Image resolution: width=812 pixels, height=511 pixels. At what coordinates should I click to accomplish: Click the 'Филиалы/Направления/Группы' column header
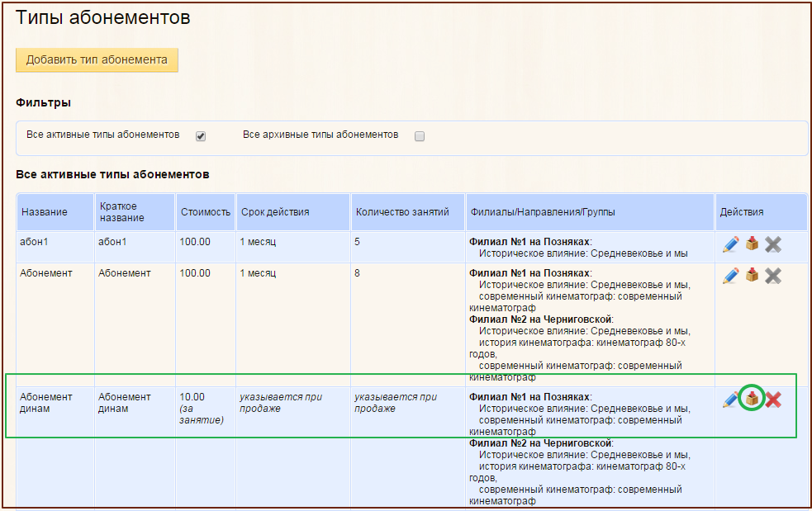(542, 212)
